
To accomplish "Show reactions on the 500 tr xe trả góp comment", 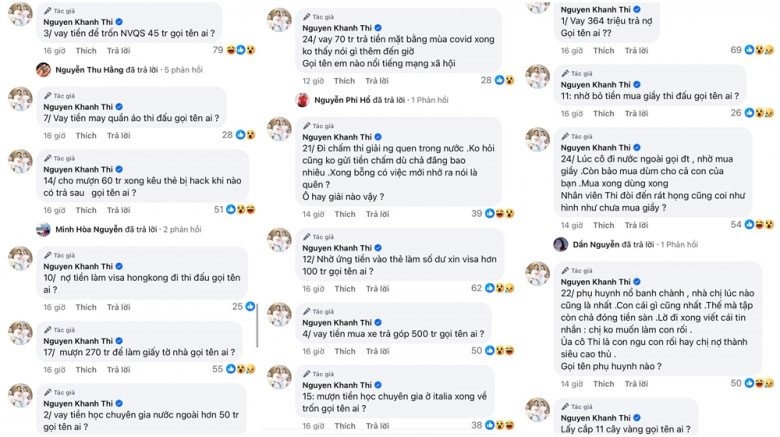I will 499,350.
